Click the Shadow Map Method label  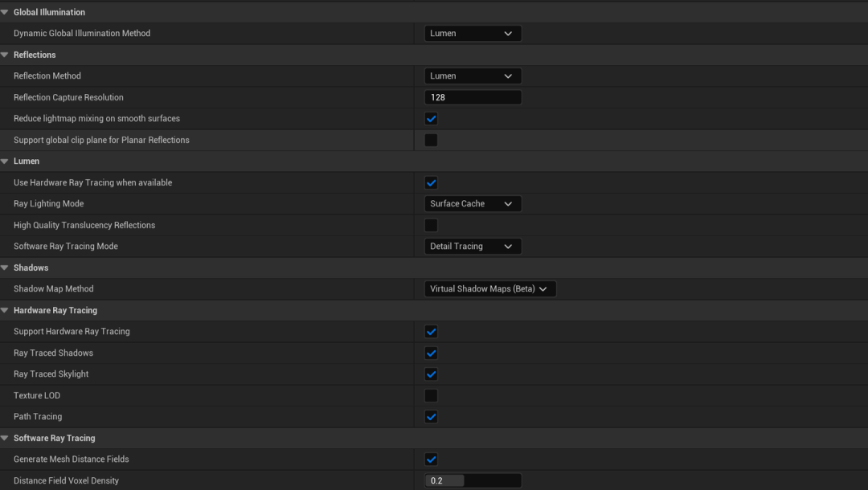[x=54, y=288]
